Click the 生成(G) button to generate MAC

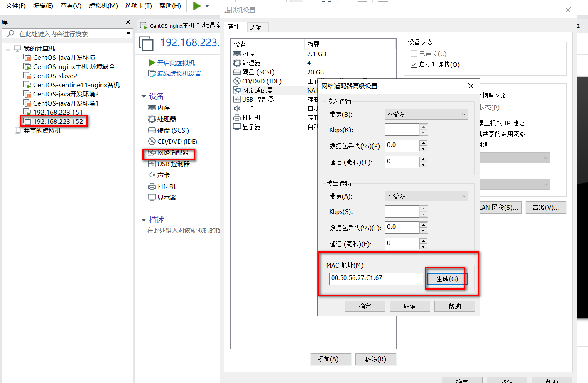(x=447, y=279)
